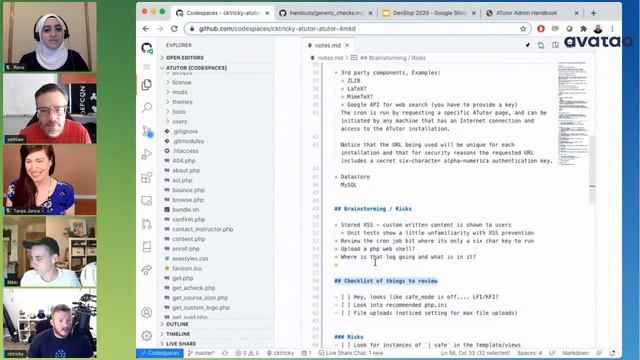Open the favicon.ico file
The width and height of the screenshot is (640, 360).
187,269
